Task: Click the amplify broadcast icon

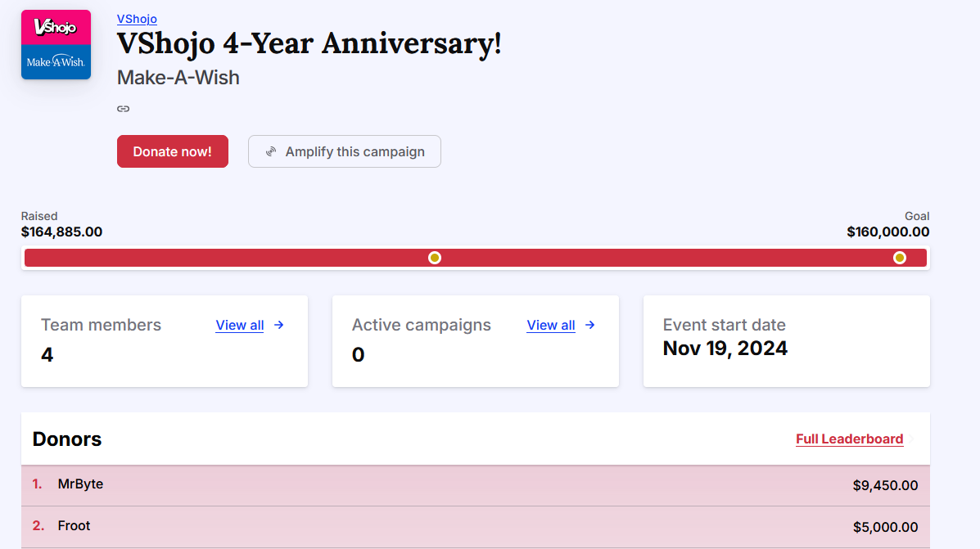Action: (270, 152)
